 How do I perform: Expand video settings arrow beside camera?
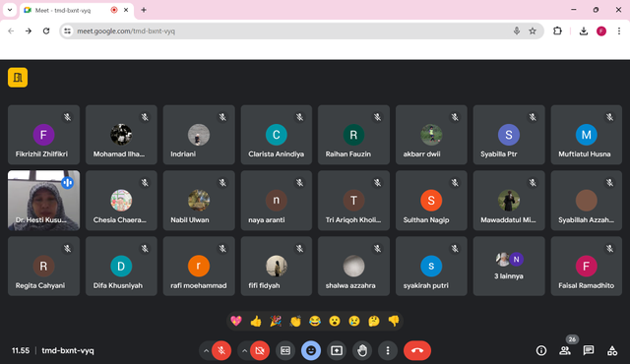tap(244, 350)
